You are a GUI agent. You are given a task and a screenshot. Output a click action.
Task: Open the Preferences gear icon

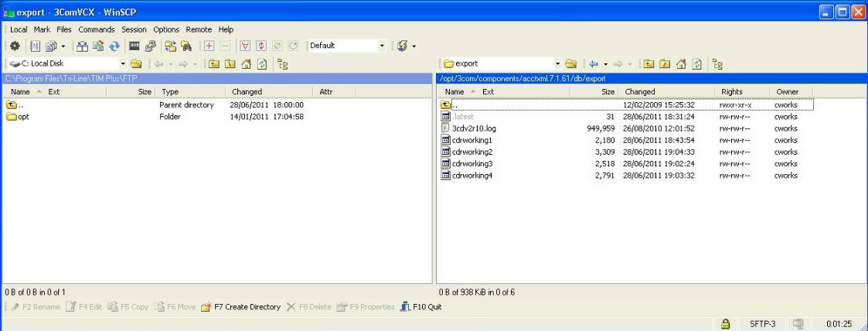15,46
